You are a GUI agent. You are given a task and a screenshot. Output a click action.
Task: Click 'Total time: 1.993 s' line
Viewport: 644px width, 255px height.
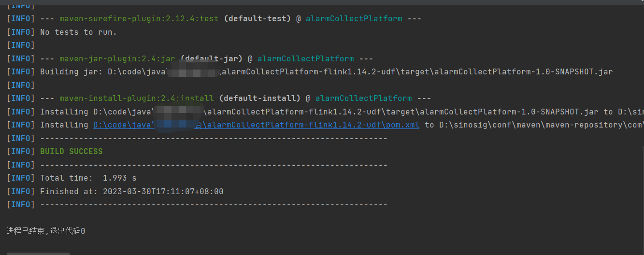click(x=88, y=178)
